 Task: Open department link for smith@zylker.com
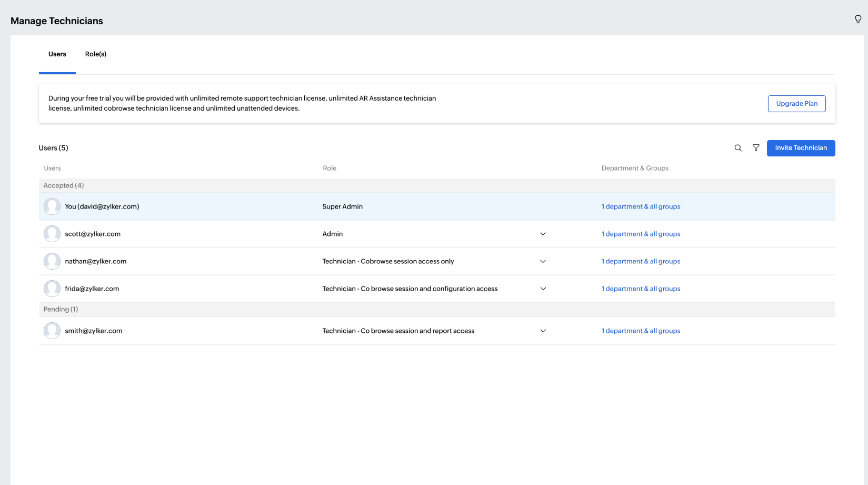641,331
